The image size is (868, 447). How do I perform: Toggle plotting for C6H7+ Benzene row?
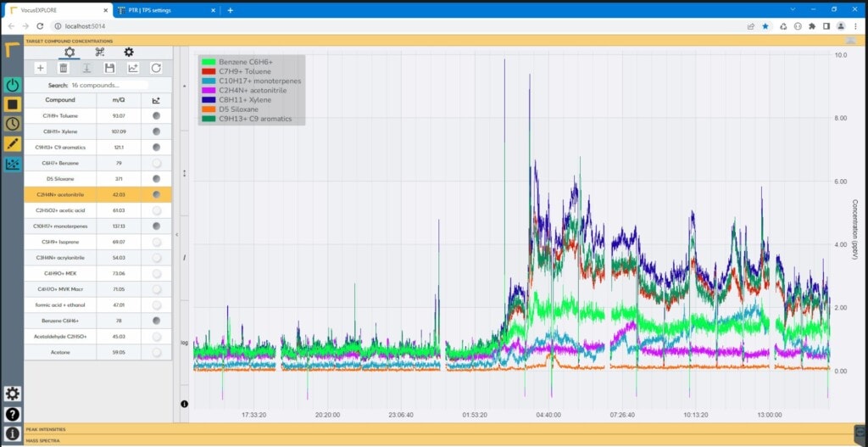[156, 163]
